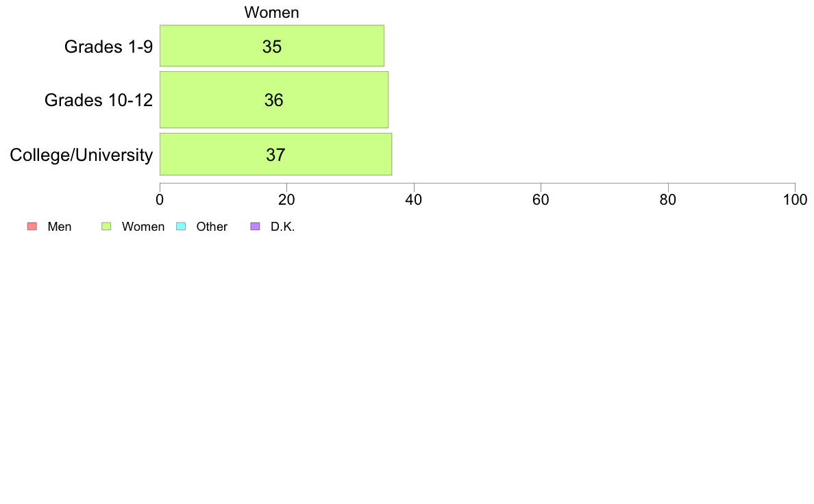
Task: Click the College/University axis label
Action: click(x=82, y=155)
